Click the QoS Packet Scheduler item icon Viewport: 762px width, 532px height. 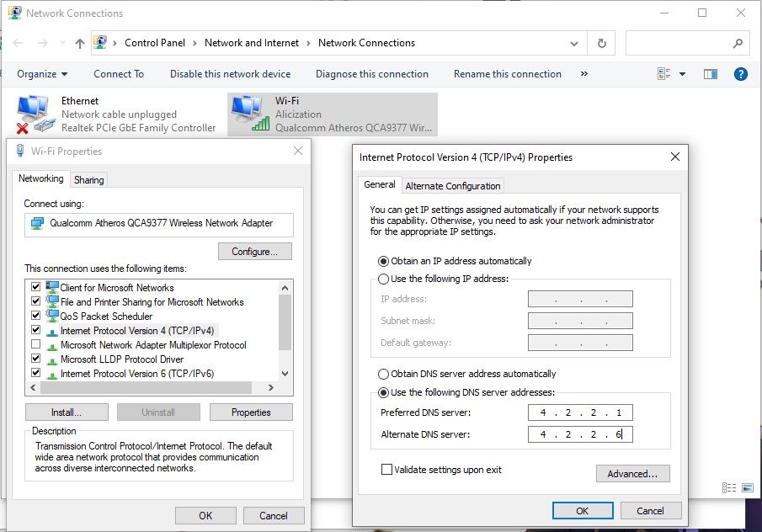(x=52, y=316)
